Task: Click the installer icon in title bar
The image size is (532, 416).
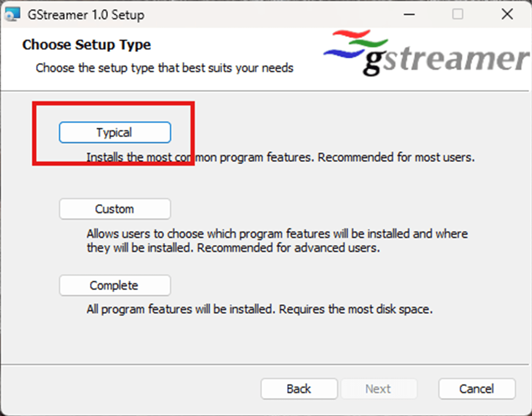Action: coord(13,15)
